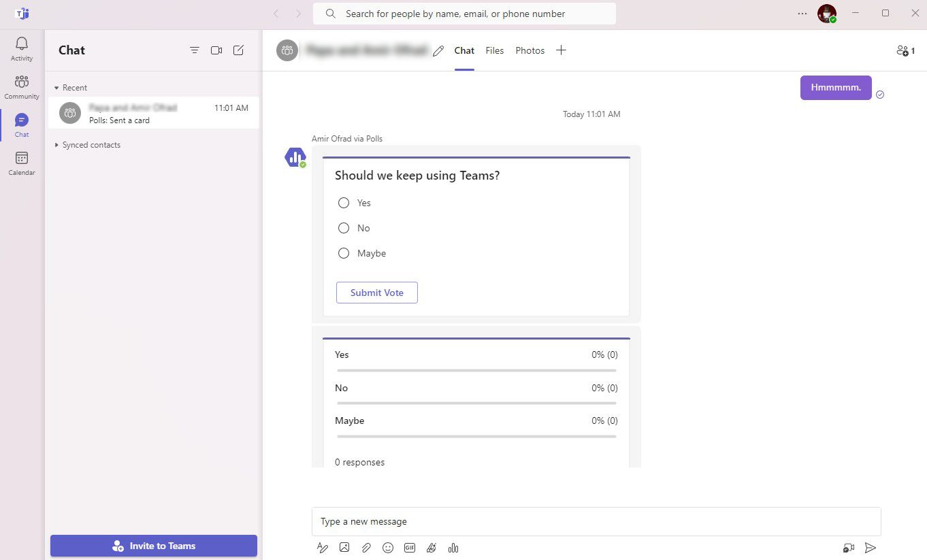
Task: Attach a file to the message
Action: [x=366, y=547]
